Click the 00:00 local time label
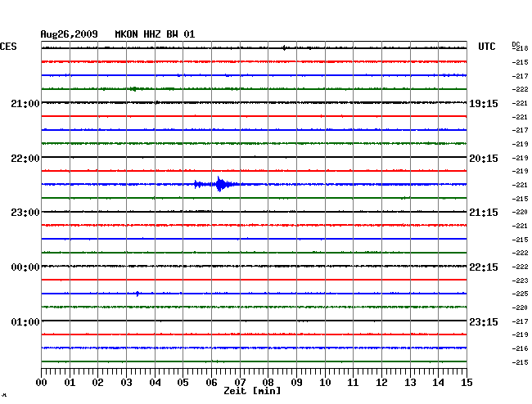Image resolution: width=532 pixels, height=404 pixels. tap(25, 267)
